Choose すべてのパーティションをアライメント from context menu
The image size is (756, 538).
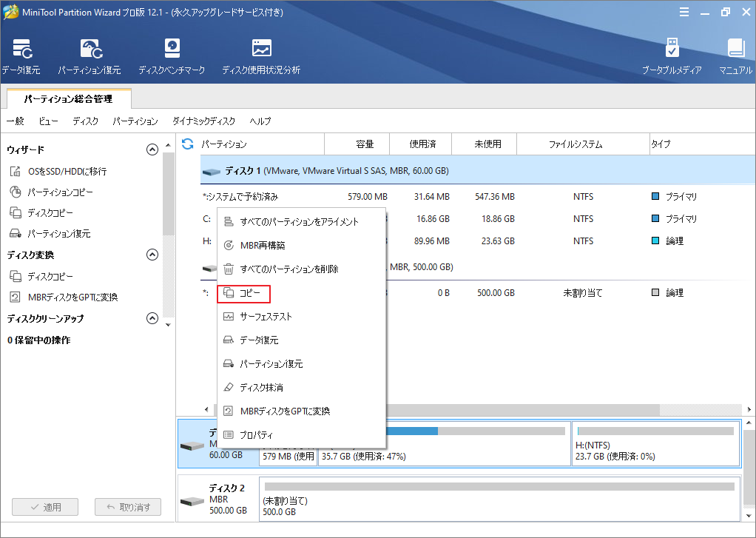(x=301, y=222)
